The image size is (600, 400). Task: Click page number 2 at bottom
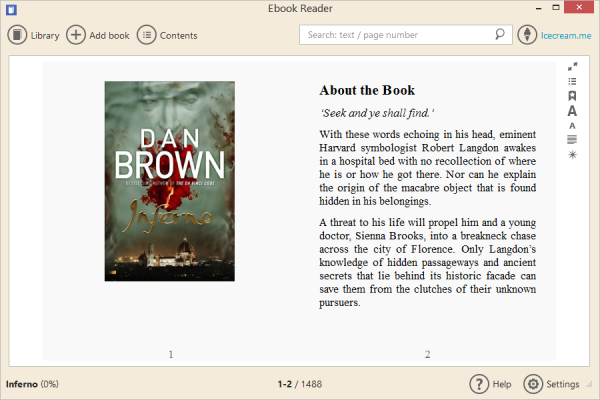click(x=427, y=354)
